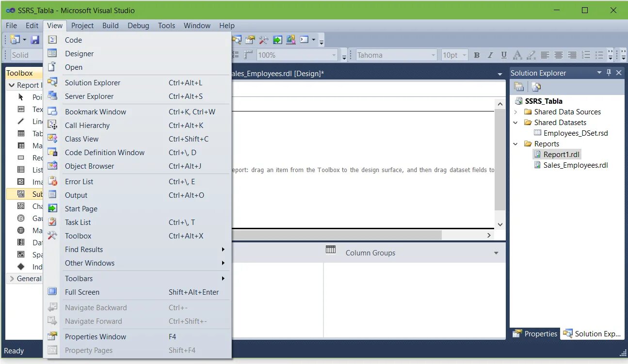Select Output in the View menu
628x364 pixels.
(138, 195)
